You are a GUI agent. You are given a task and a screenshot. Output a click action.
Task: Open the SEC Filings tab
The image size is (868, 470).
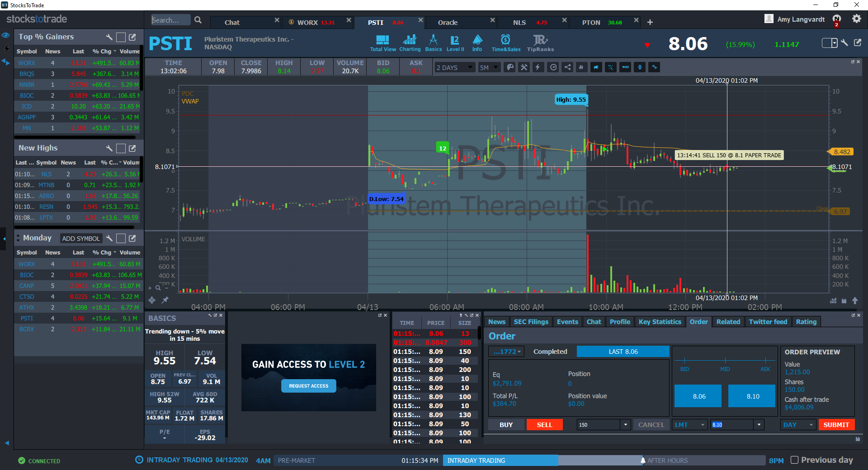(x=531, y=322)
